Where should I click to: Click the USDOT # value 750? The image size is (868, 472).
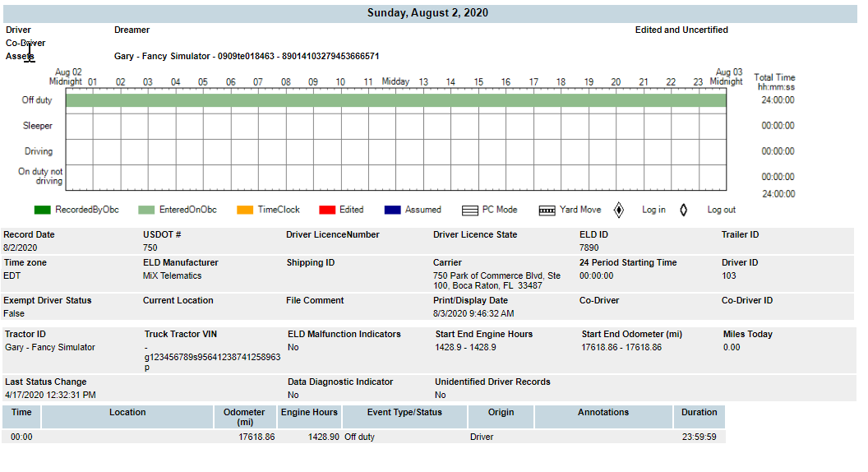point(150,248)
